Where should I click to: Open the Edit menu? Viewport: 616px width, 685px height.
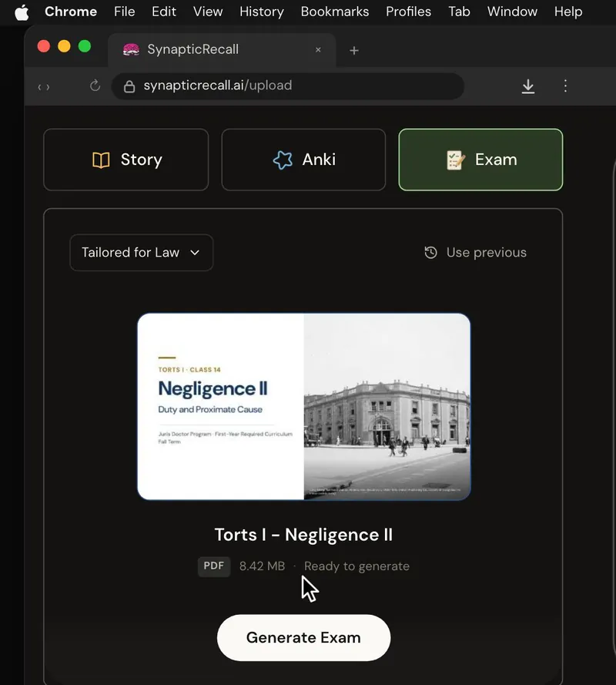pos(164,12)
